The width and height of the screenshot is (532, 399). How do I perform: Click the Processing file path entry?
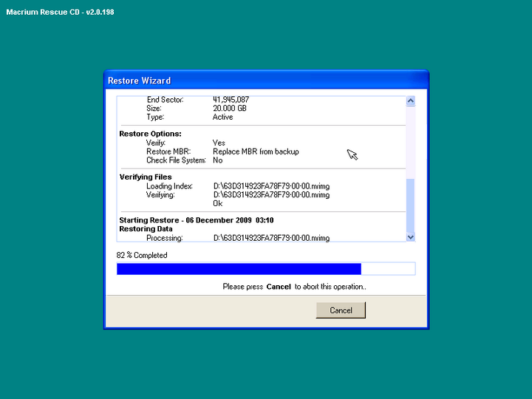271,238
